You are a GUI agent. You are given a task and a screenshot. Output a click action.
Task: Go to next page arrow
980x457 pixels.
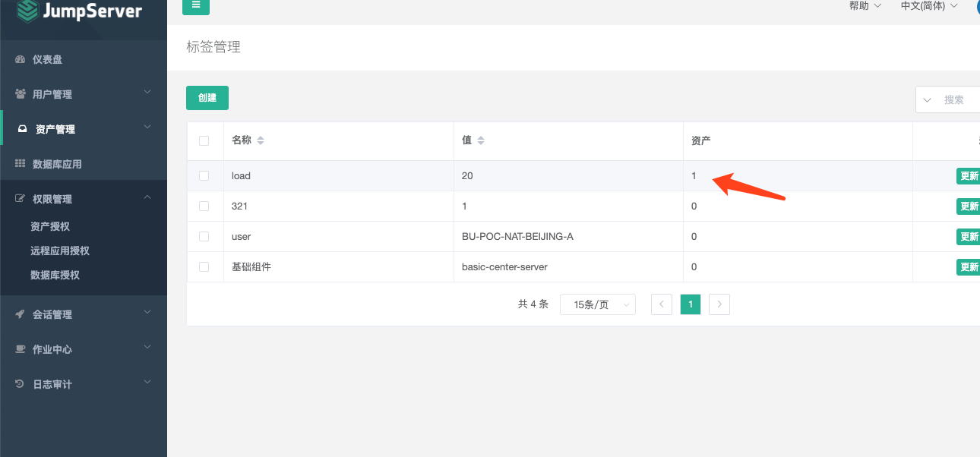point(719,304)
